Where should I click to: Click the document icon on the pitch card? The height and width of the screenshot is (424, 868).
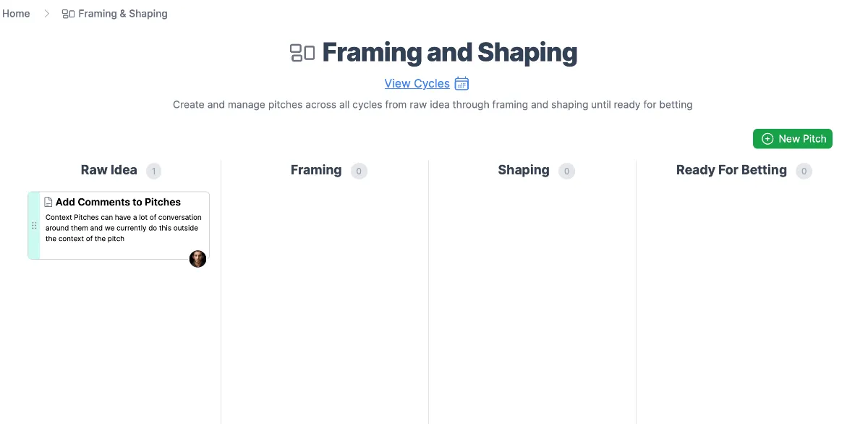(x=48, y=202)
